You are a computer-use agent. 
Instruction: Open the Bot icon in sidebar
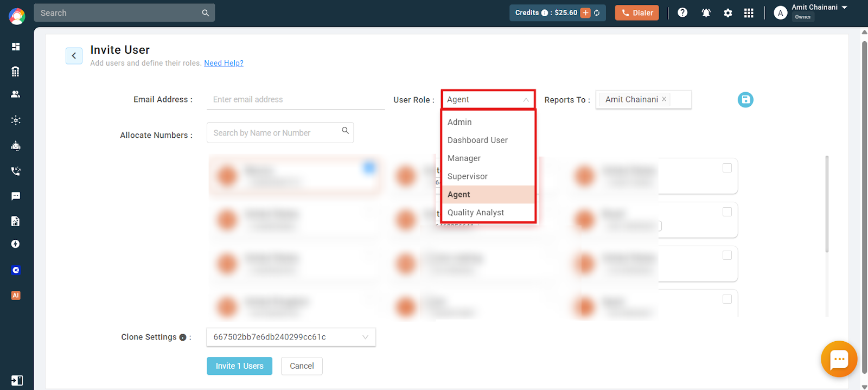16,145
